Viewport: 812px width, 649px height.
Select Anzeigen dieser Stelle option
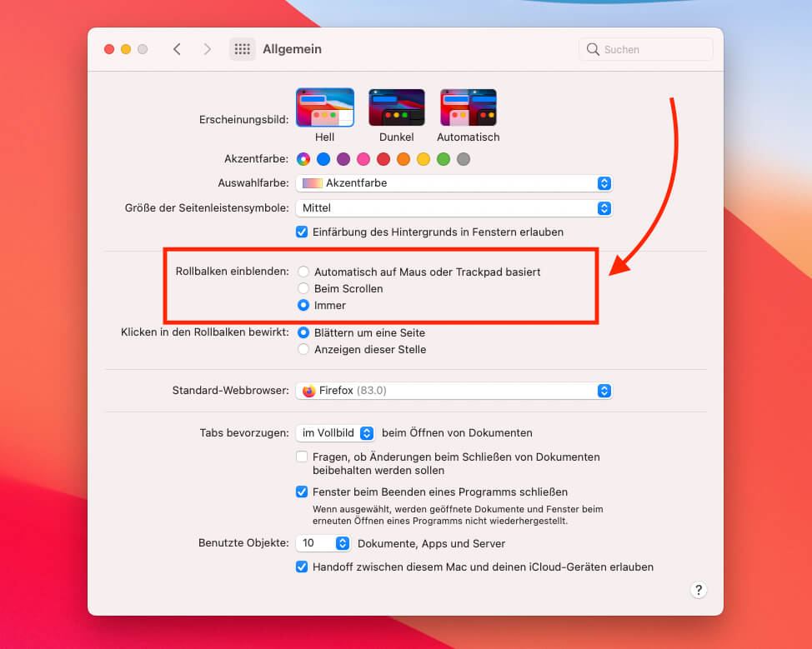303,349
